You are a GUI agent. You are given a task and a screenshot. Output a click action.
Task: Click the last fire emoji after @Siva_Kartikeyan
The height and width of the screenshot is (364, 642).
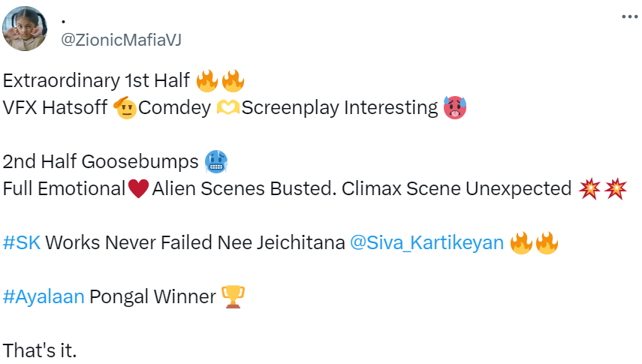point(547,243)
